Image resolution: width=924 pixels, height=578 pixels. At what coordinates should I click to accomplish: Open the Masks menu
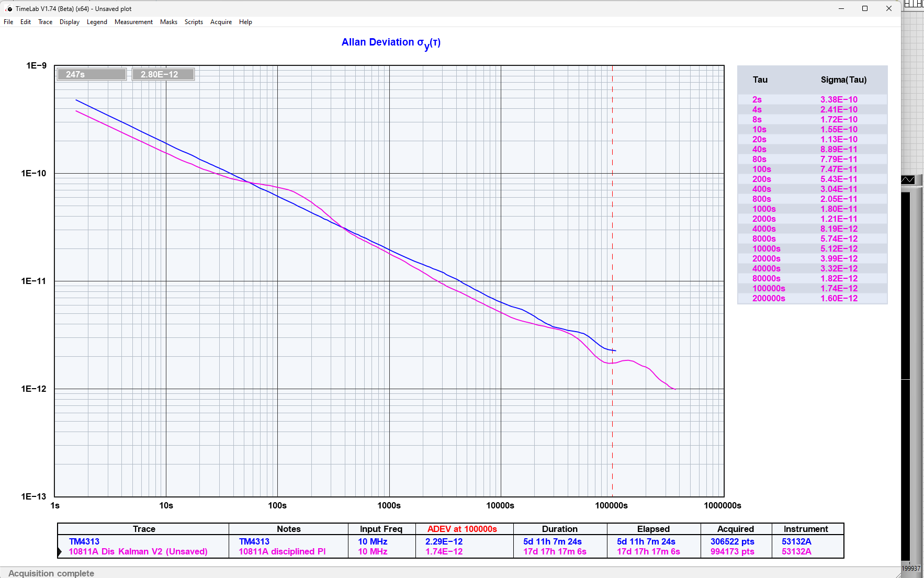pyautogui.click(x=168, y=22)
